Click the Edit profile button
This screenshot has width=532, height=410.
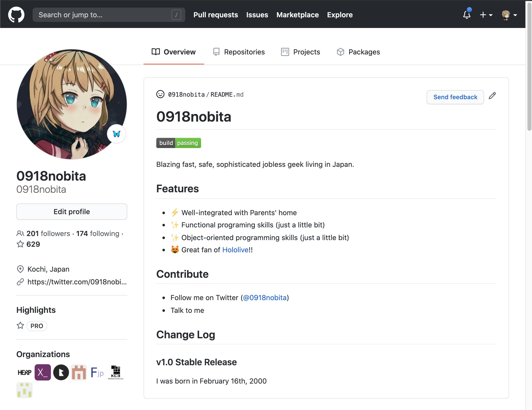click(72, 212)
